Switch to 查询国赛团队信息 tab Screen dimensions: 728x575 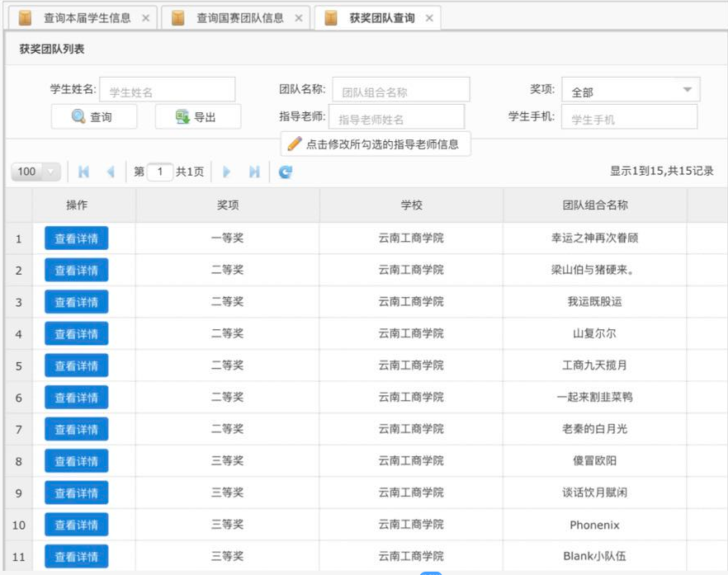coord(239,18)
